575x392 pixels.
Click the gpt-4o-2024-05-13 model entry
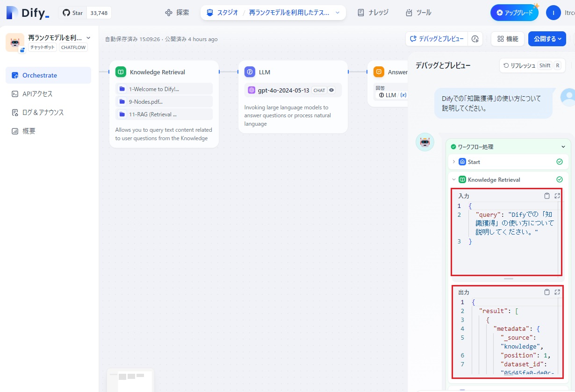point(293,90)
